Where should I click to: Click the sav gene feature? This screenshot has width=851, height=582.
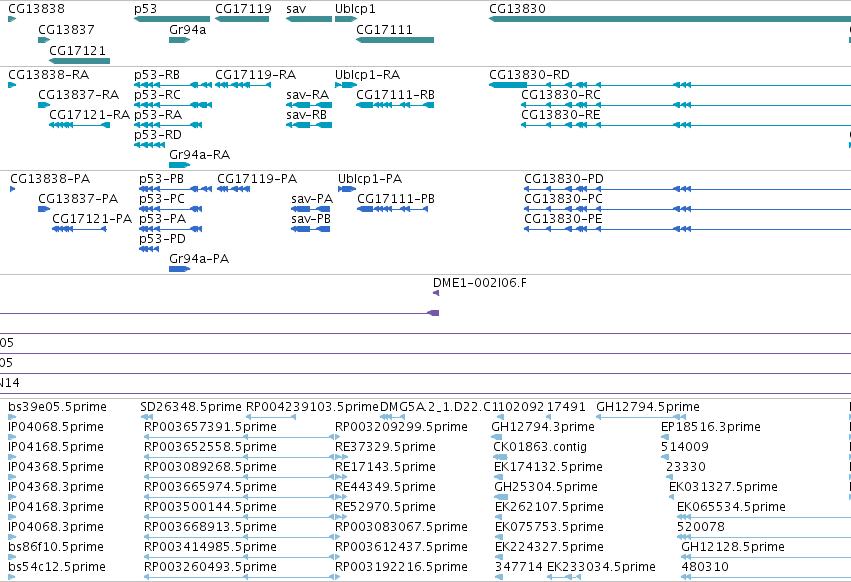click(309, 19)
